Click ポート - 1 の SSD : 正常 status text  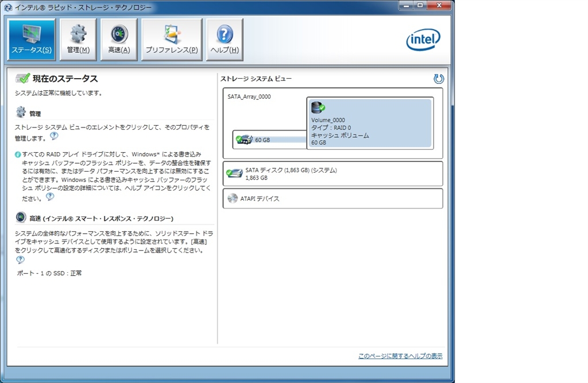[49, 273]
